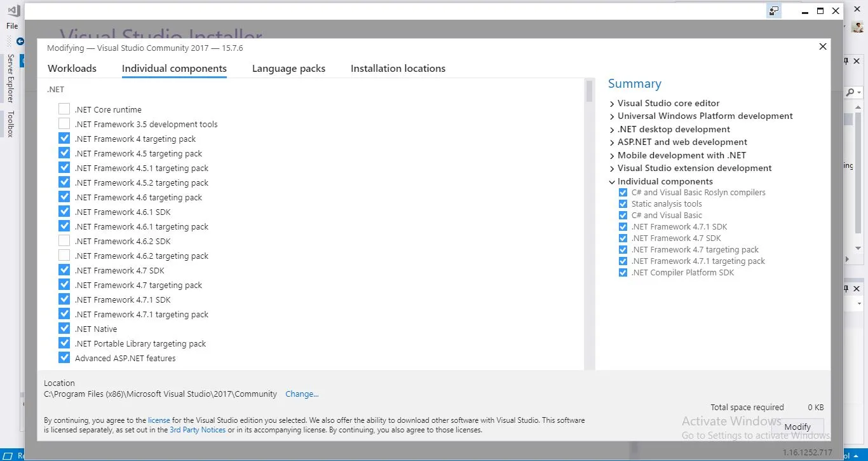Expand .NET desktop development section

coord(612,130)
